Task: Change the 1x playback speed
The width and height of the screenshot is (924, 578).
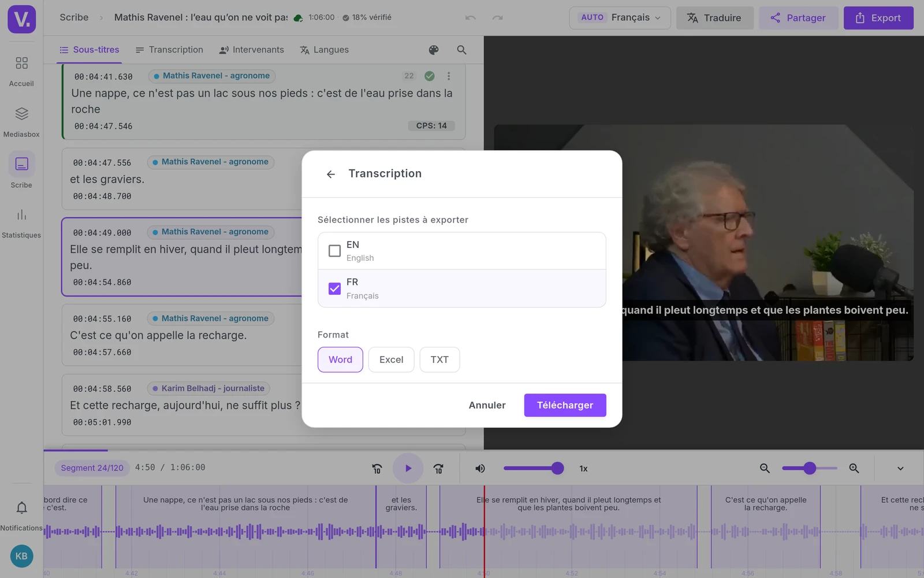Action: pyautogui.click(x=583, y=469)
